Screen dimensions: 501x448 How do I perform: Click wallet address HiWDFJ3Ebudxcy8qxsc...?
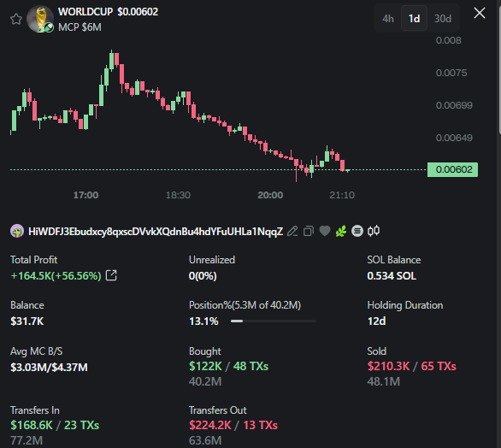click(x=156, y=232)
